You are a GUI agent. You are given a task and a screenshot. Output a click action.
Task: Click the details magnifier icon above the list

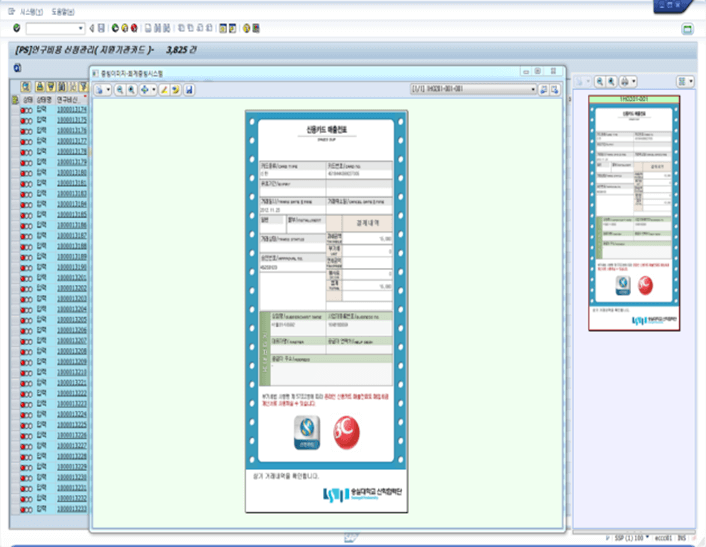click(x=25, y=87)
